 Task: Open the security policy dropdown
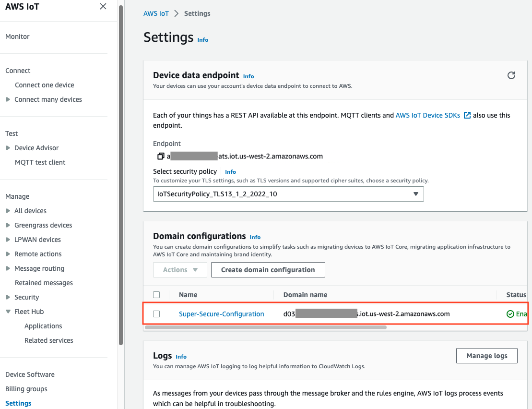pyautogui.click(x=288, y=194)
